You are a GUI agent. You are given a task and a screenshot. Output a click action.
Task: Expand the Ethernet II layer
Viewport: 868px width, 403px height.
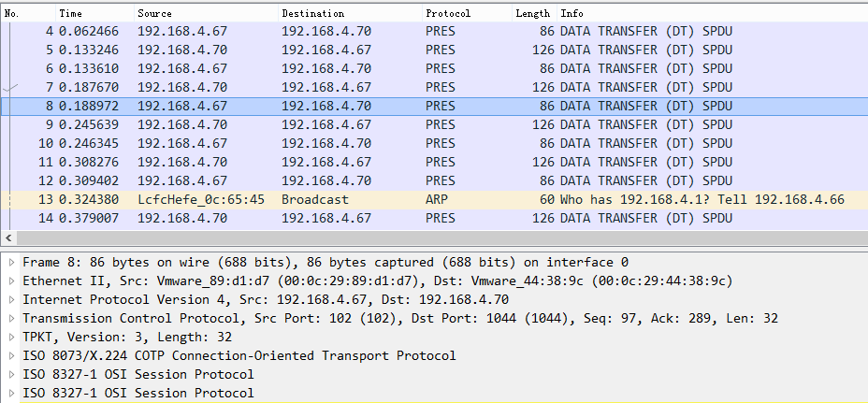[12, 281]
